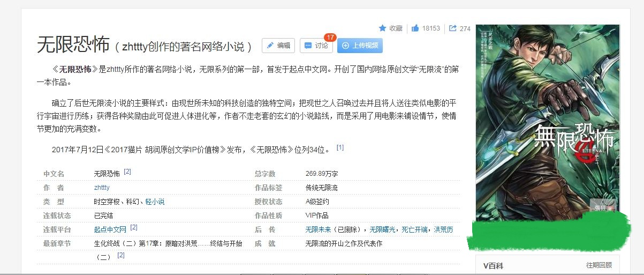Click the 类型 value 时空穿梭
644x275 pixels.
[x=107, y=202]
